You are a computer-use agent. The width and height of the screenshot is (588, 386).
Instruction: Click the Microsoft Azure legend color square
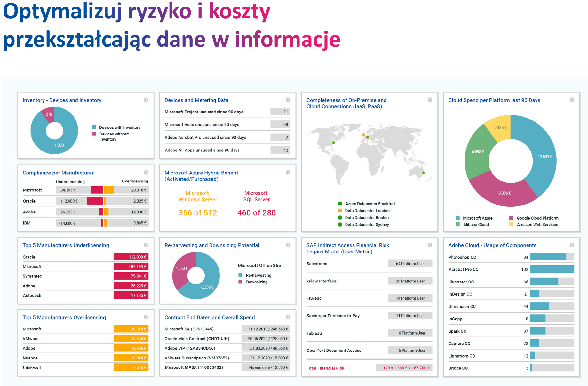(x=457, y=218)
